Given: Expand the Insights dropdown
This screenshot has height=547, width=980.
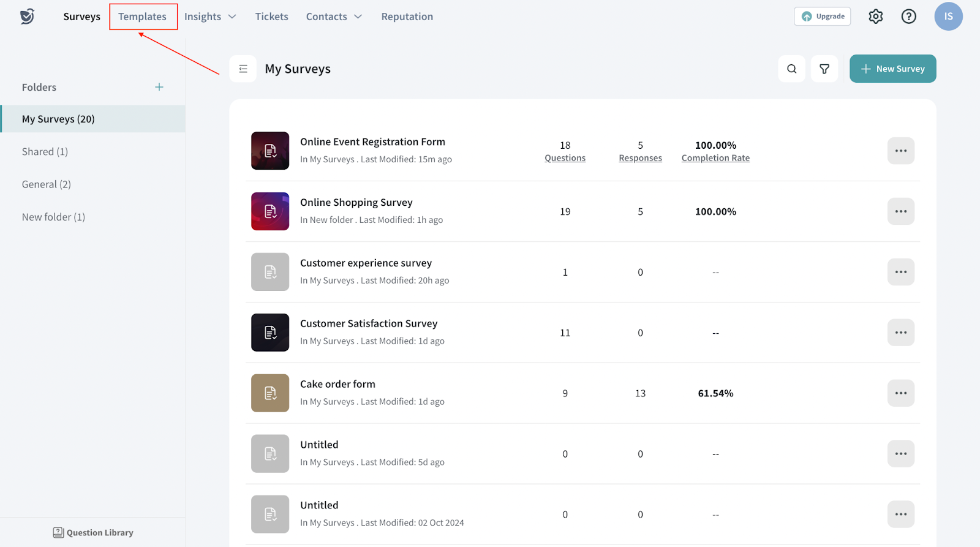Looking at the screenshot, I should pyautogui.click(x=210, y=17).
